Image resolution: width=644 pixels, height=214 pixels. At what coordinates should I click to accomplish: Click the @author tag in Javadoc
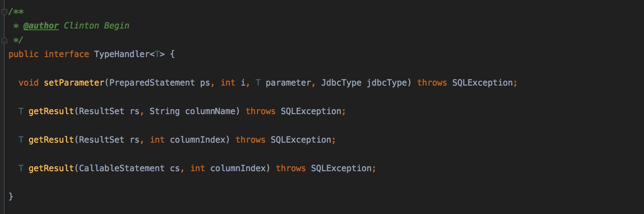coord(41,26)
